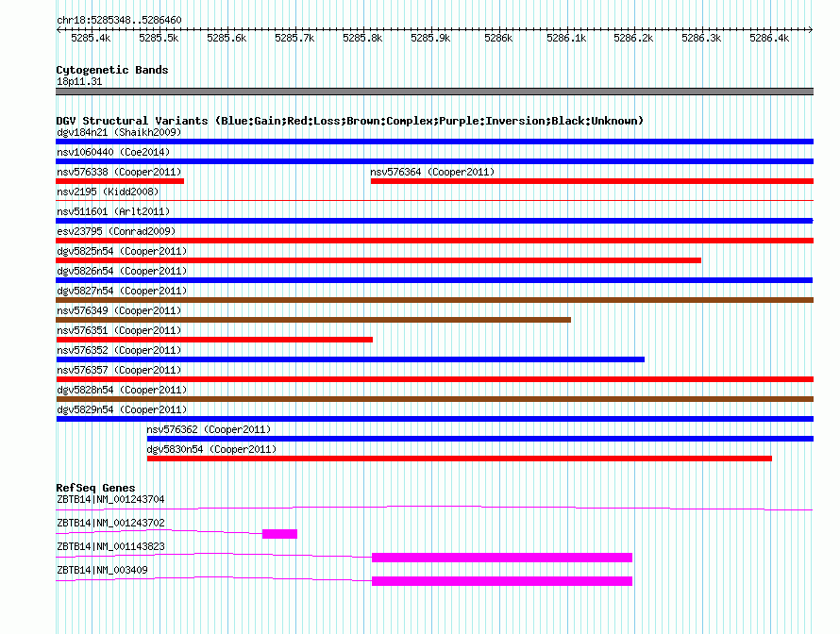Image resolution: width=840 pixels, height=634 pixels.
Task: Open ZBTB14|NM_001143823 gene label
Action: (x=110, y=546)
